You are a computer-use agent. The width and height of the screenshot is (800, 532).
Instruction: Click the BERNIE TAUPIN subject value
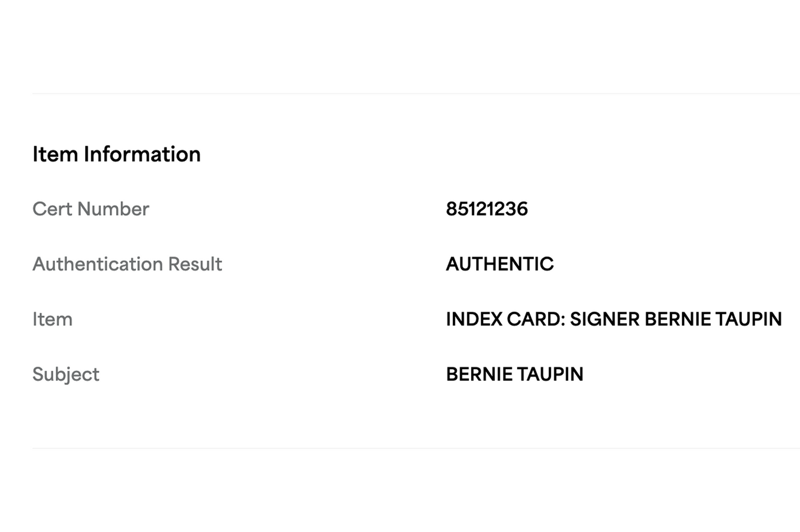coord(514,374)
